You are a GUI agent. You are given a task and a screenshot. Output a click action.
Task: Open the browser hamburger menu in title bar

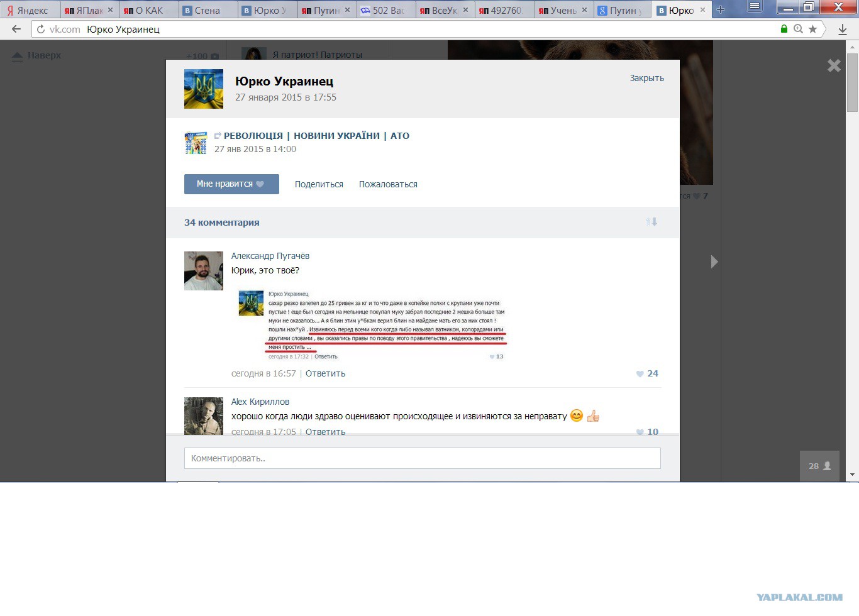coord(755,7)
